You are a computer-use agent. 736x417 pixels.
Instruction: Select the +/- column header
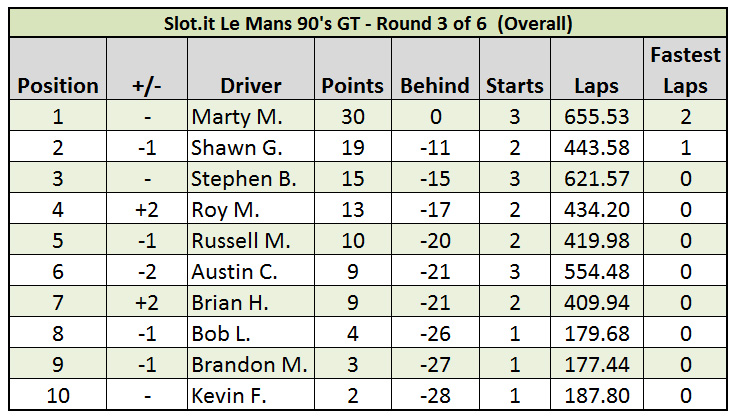(x=146, y=86)
